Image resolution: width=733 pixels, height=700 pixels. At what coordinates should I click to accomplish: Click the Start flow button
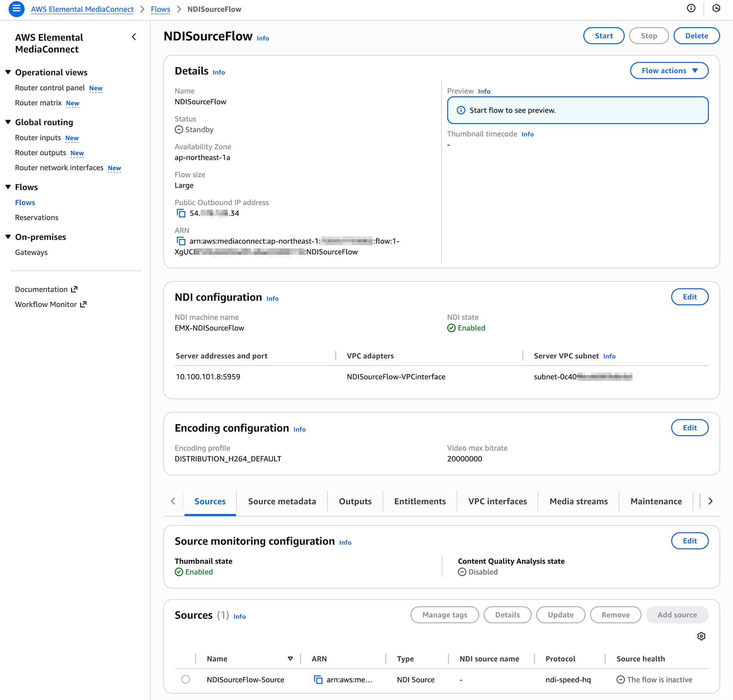[603, 36]
